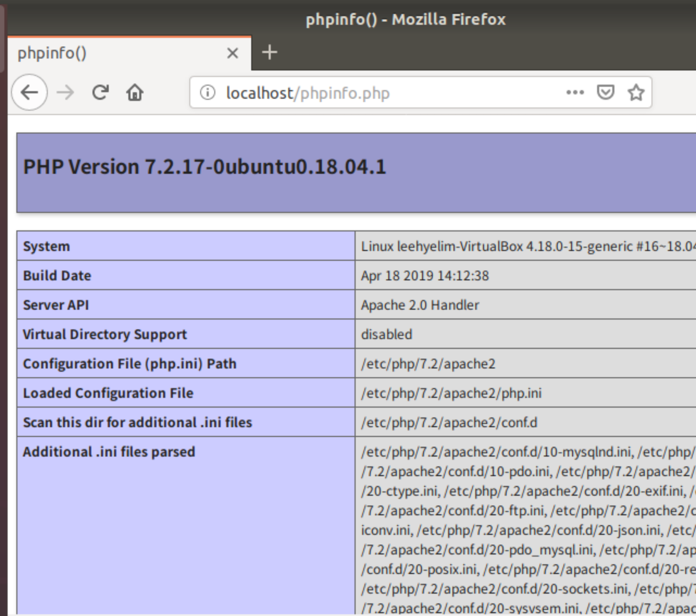The height and width of the screenshot is (616, 696).
Task: Click Additional .ini files parsed label
Action: coord(109,452)
